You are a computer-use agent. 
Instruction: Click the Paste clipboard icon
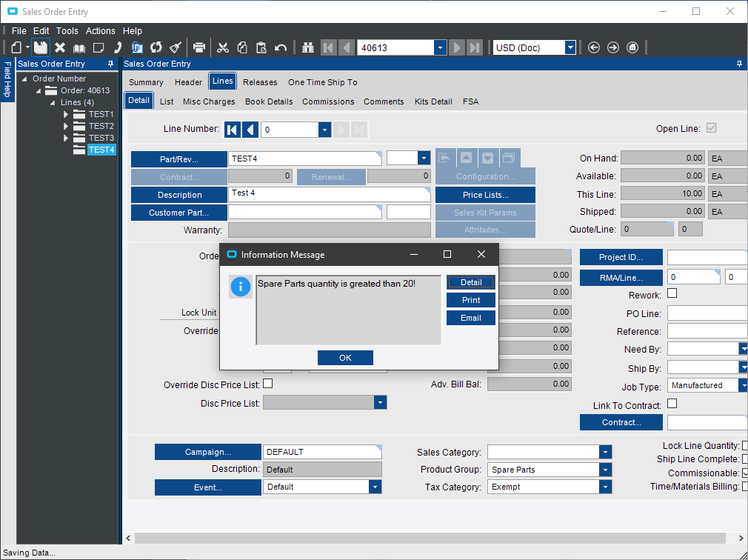(261, 47)
